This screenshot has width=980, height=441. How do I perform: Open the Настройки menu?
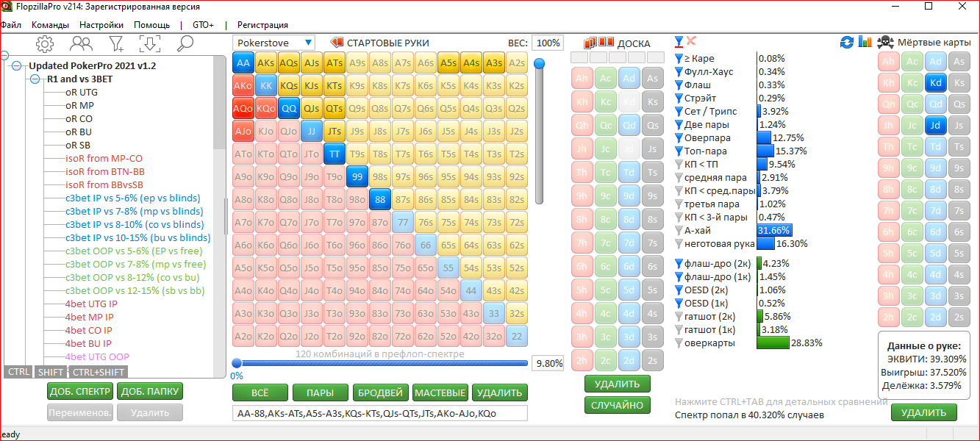point(101,24)
